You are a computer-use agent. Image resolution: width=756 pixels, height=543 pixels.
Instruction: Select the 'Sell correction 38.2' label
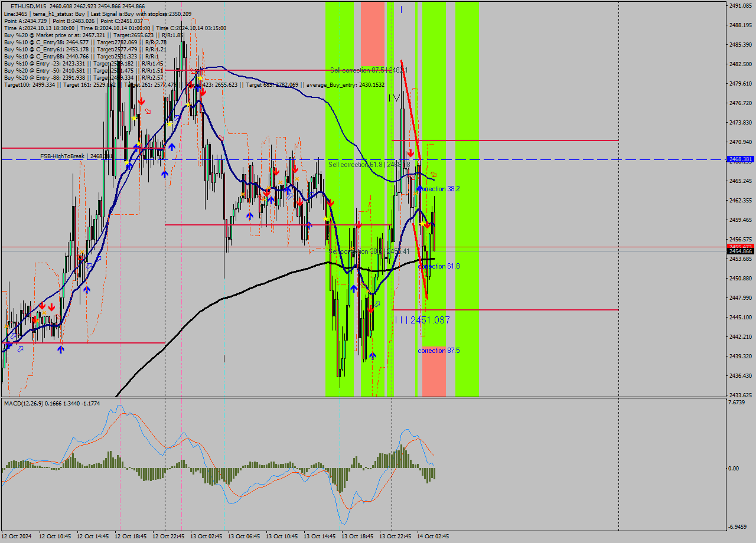click(369, 251)
